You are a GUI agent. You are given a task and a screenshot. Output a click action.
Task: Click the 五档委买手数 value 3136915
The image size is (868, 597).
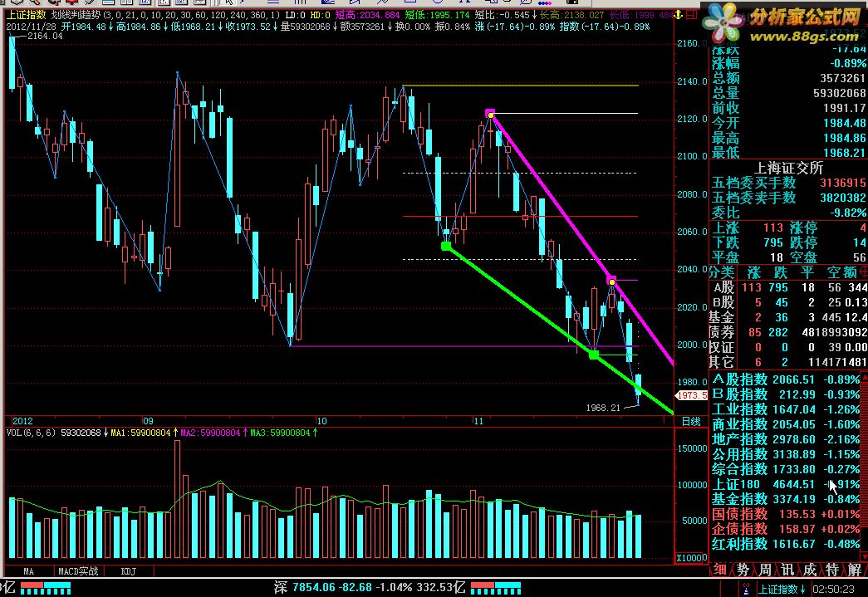(x=842, y=183)
